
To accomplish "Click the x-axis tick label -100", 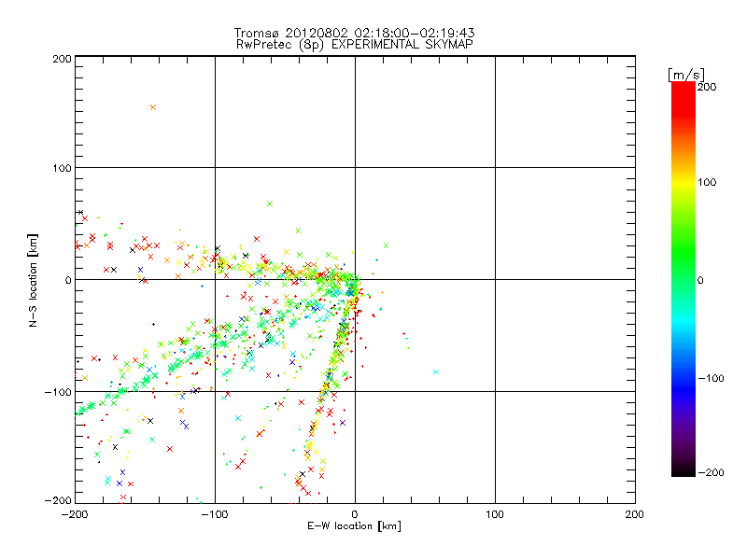I will click(x=215, y=514).
